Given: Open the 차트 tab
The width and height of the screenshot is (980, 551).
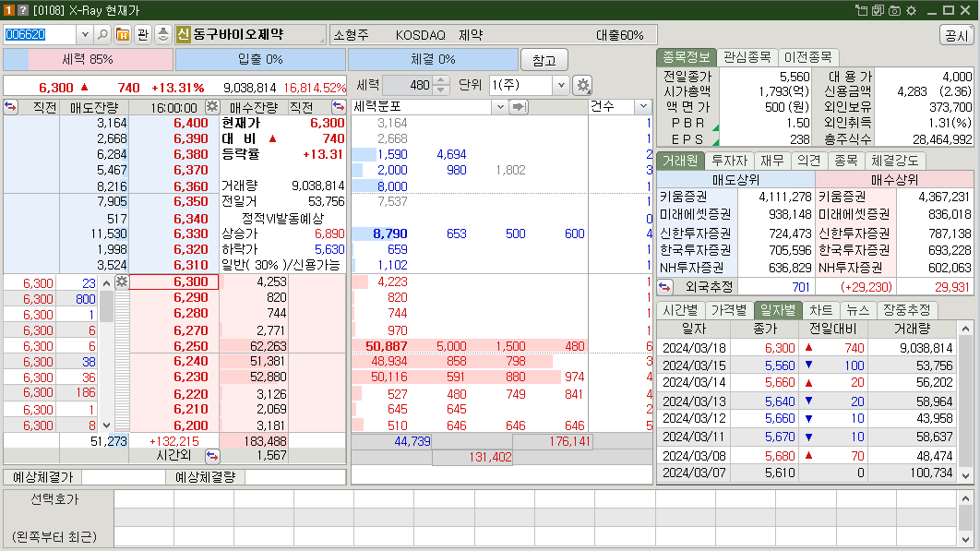Looking at the screenshot, I should 820,310.
